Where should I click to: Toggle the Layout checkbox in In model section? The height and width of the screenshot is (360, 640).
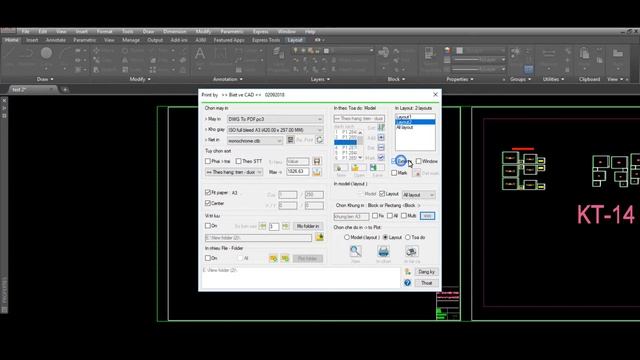pyautogui.click(x=382, y=194)
